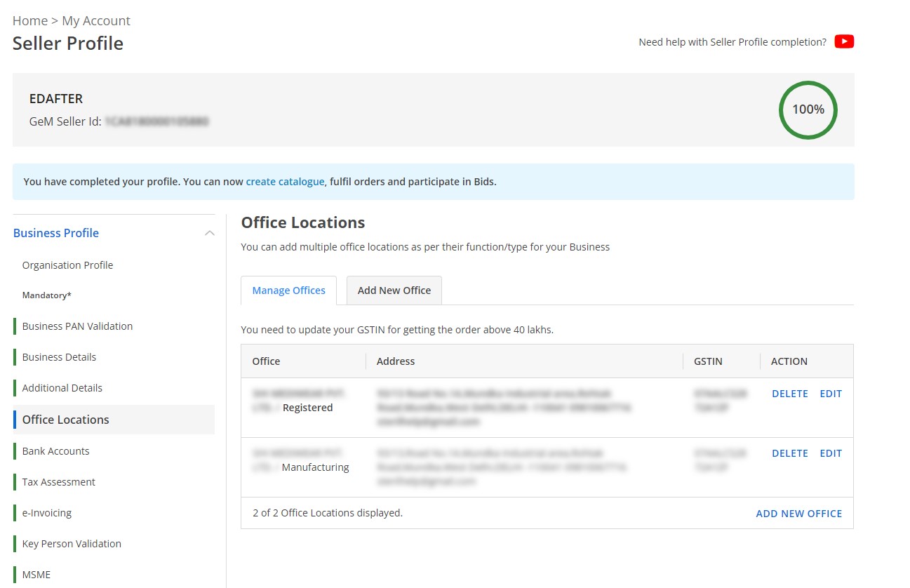Open Business Details from sidebar
The height and width of the screenshot is (588, 910).
point(59,357)
